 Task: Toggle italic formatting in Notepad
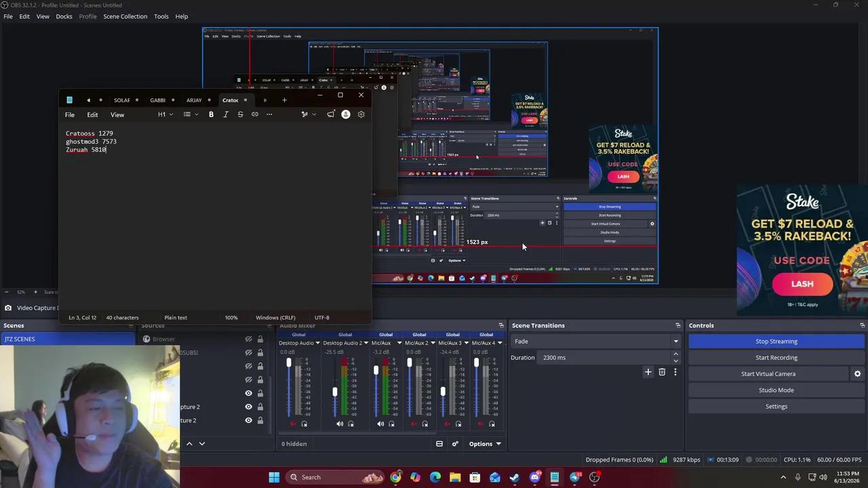pos(226,115)
